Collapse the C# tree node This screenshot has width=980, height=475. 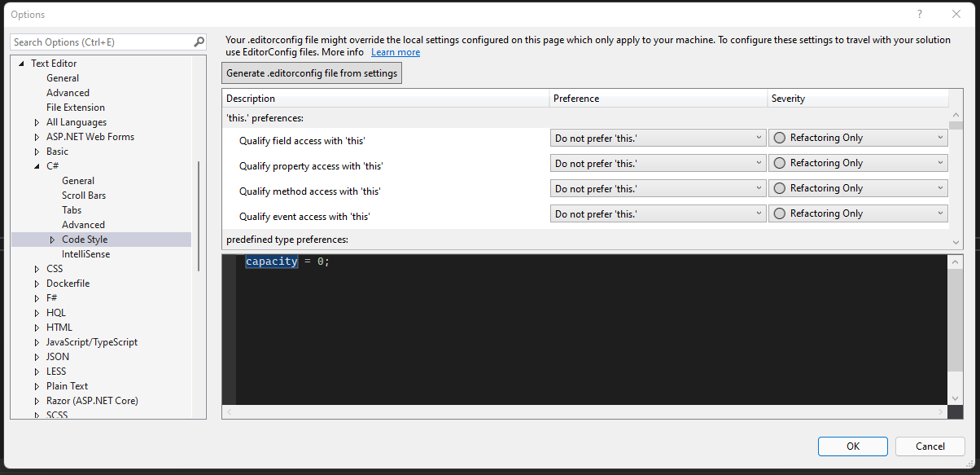[37, 165]
